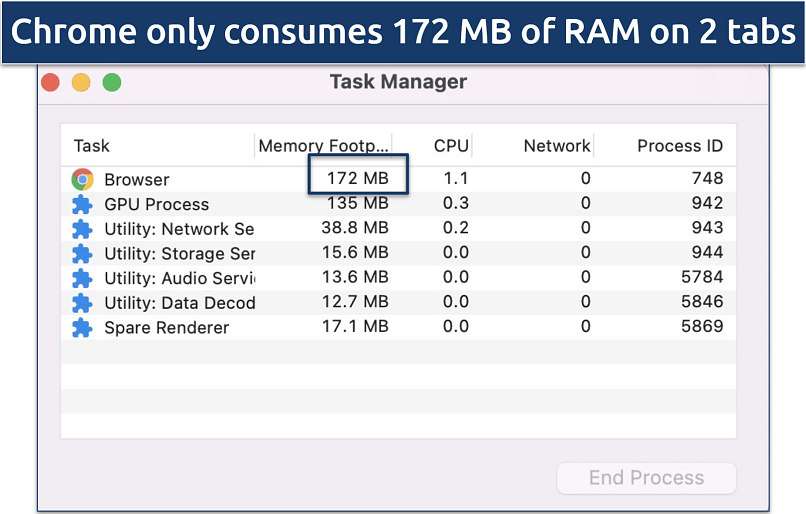Select the Utility: Network Service task name
The width and height of the screenshot is (806, 514).
(179, 229)
